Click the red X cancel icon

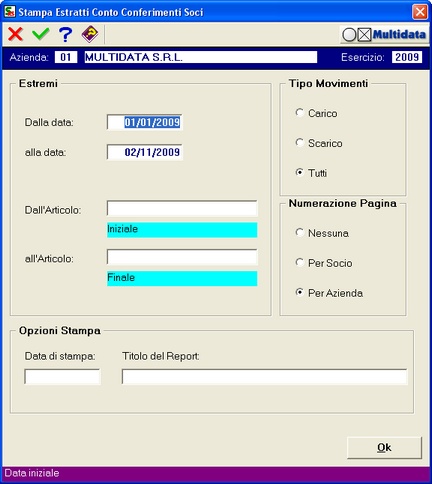click(x=15, y=34)
